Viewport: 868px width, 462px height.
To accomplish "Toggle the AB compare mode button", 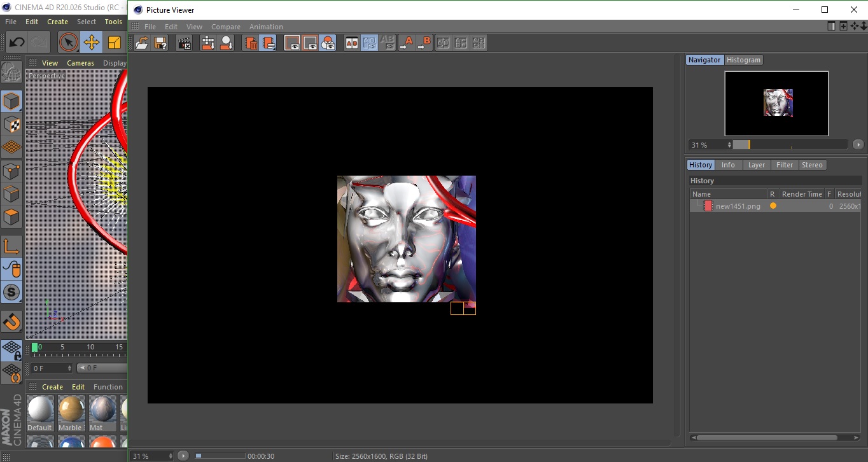I will [351, 43].
